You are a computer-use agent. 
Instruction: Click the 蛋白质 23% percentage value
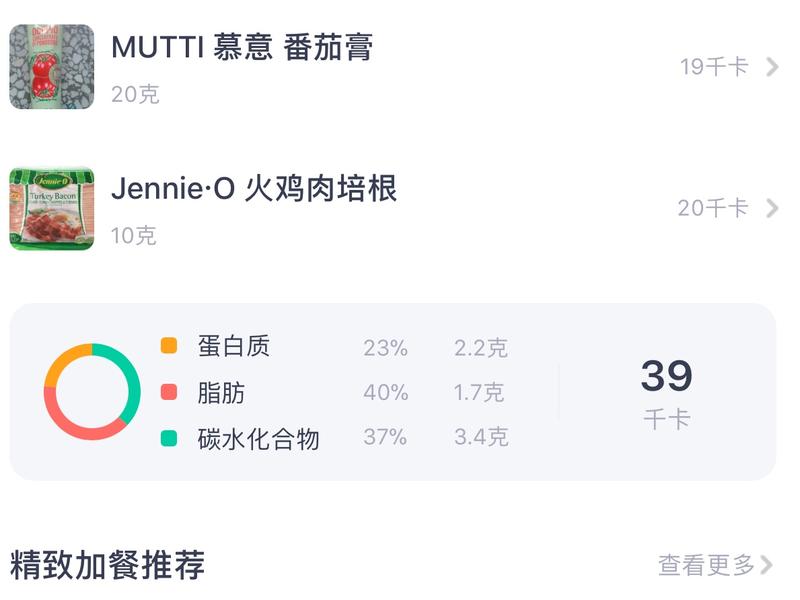388,347
